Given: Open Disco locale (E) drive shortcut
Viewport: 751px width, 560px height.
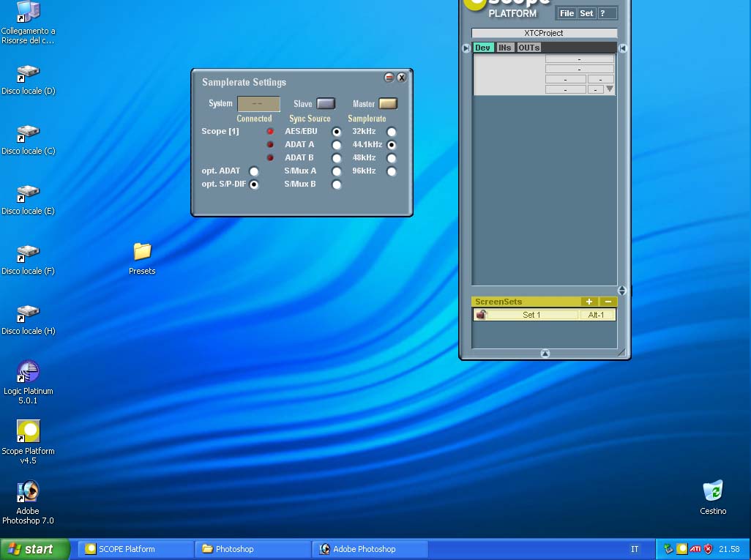Looking at the screenshot, I should pos(28,199).
